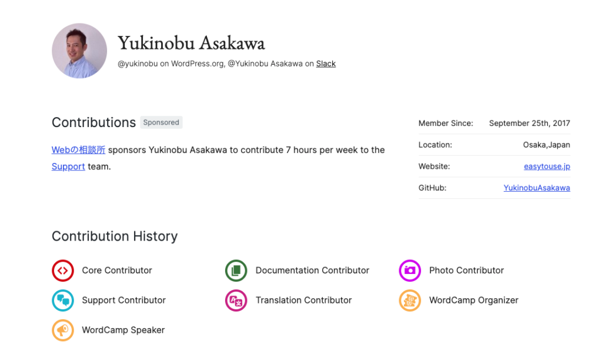Viewport: 602px width, 364px height.
Task: Open the Webの相談所 sponsor link
Action: point(78,150)
